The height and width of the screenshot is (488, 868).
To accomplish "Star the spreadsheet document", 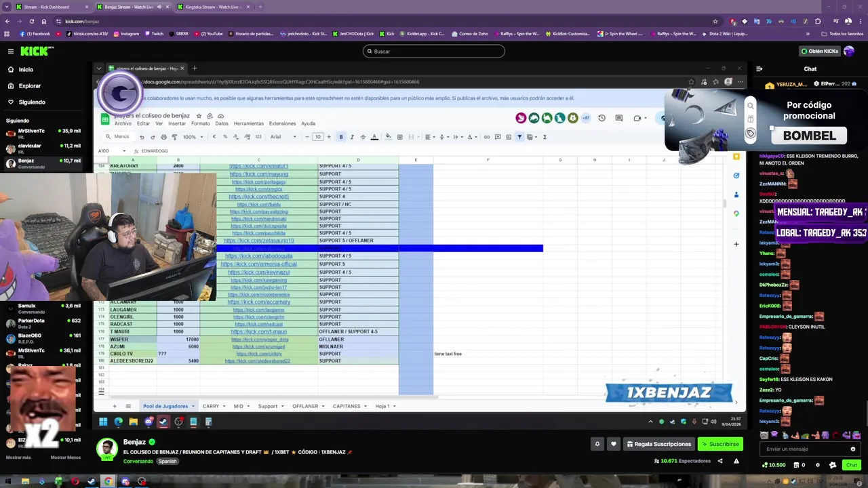I will [x=199, y=116].
